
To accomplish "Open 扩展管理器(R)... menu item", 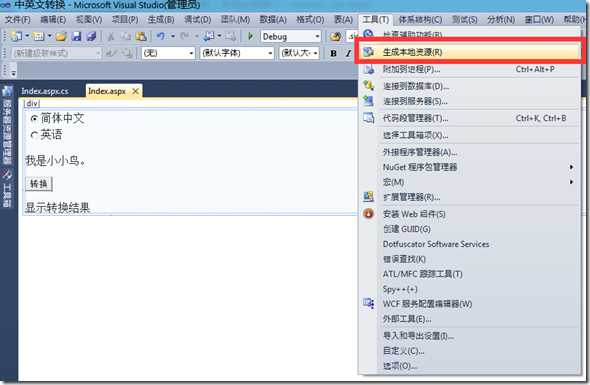I will pyautogui.click(x=470, y=197).
